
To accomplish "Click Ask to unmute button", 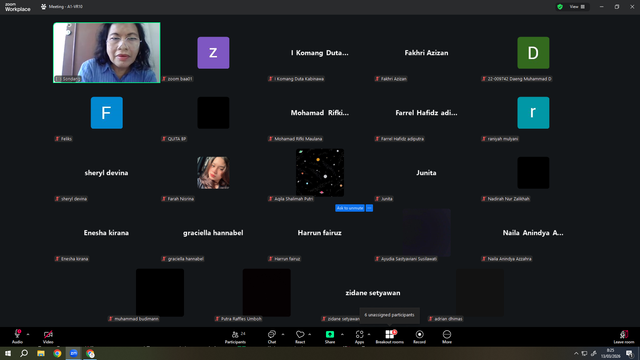I will tap(350, 208).
